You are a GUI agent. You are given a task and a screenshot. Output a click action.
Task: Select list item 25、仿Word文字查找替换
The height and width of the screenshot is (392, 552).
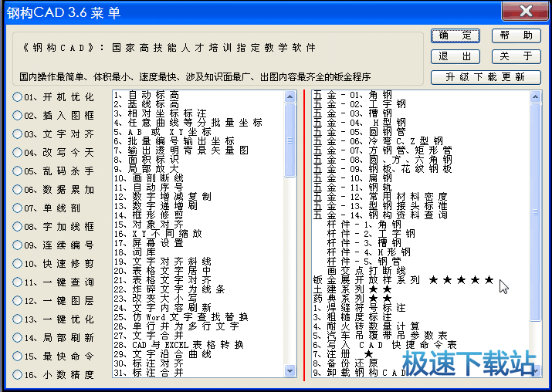click(x=181, y=317)
